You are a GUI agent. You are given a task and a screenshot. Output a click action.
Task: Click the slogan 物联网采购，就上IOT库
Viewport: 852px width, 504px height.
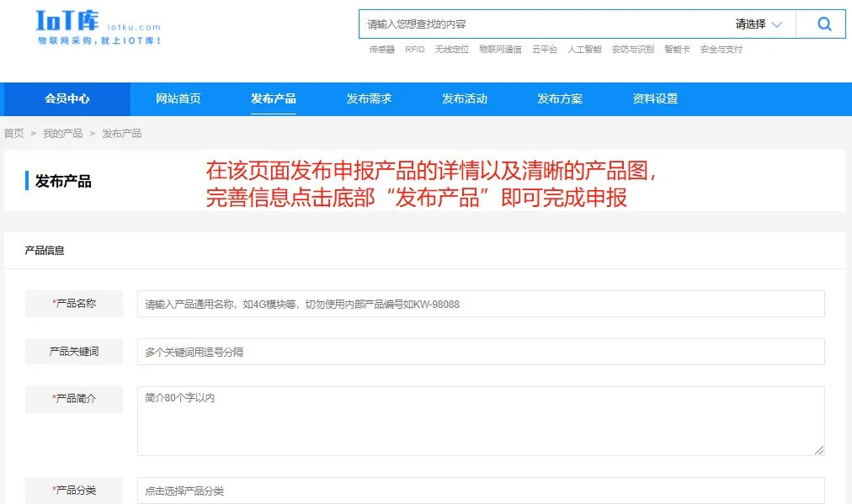coord(99,40)
